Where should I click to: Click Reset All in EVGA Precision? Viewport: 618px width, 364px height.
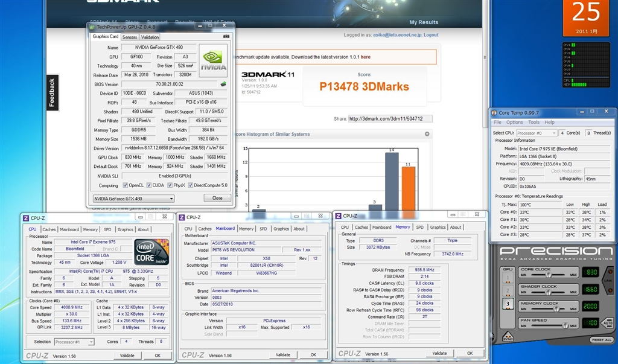601,340
